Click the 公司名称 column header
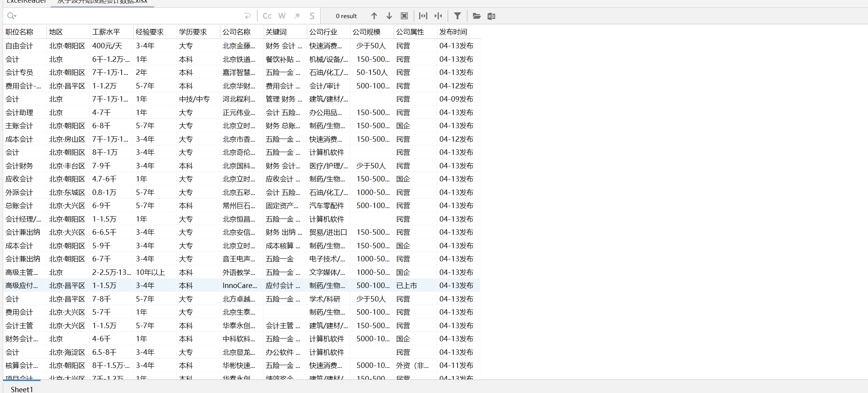 click(x=241, y=32)
